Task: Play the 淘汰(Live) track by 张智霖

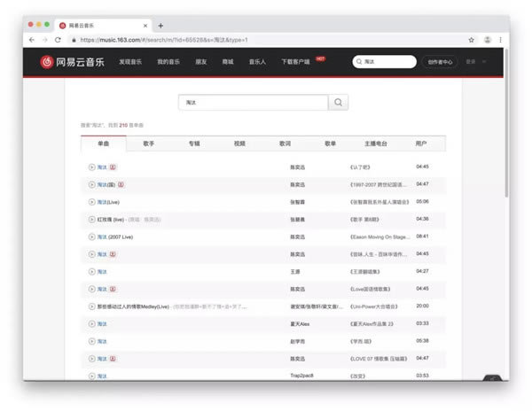Action: pos(91,202)
